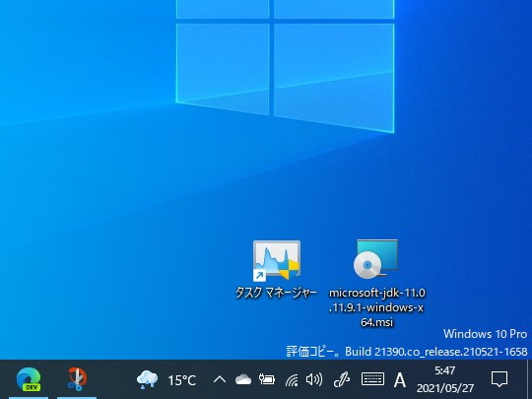Open the Action Center notification icon

point(499,379)
